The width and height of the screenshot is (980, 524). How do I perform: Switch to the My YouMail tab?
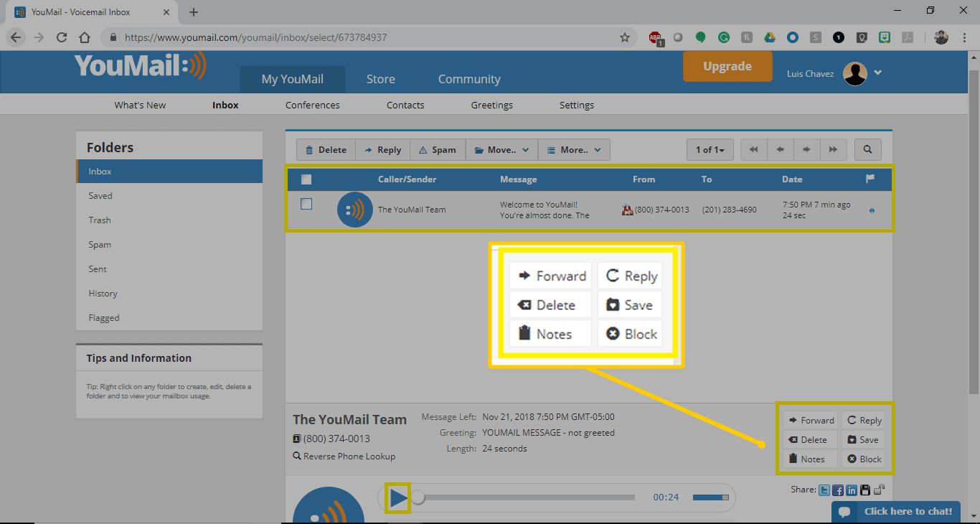[x=292, y=79]
